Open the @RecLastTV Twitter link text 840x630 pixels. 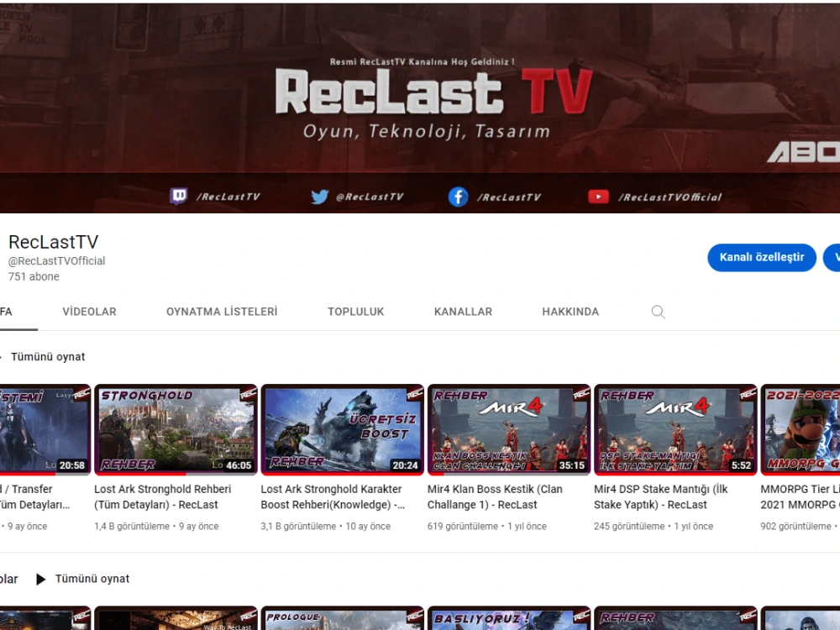coord(370,197)
